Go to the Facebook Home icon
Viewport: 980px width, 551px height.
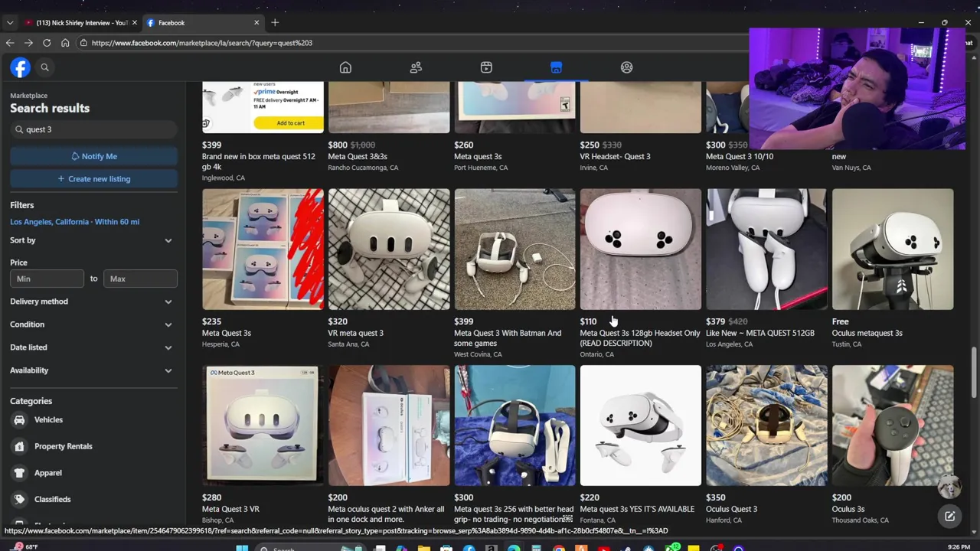point(345,67)
